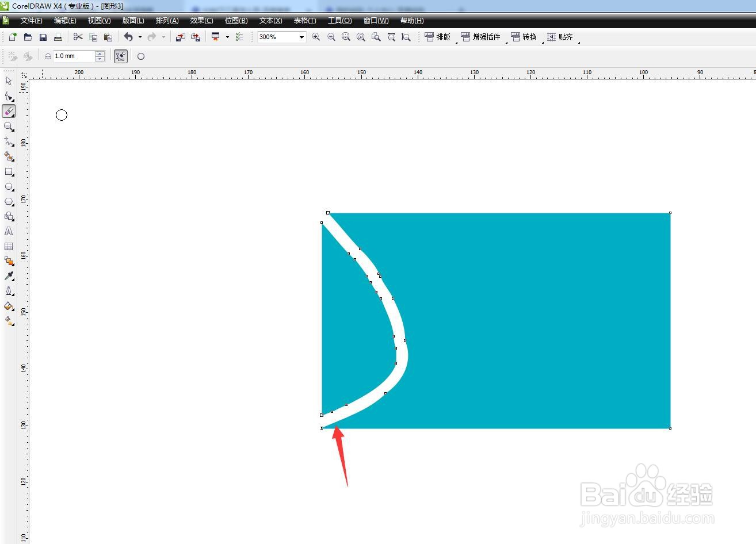Select the Interactive Blend tool
The image size is (756, 544).
(x=9, y=261)
